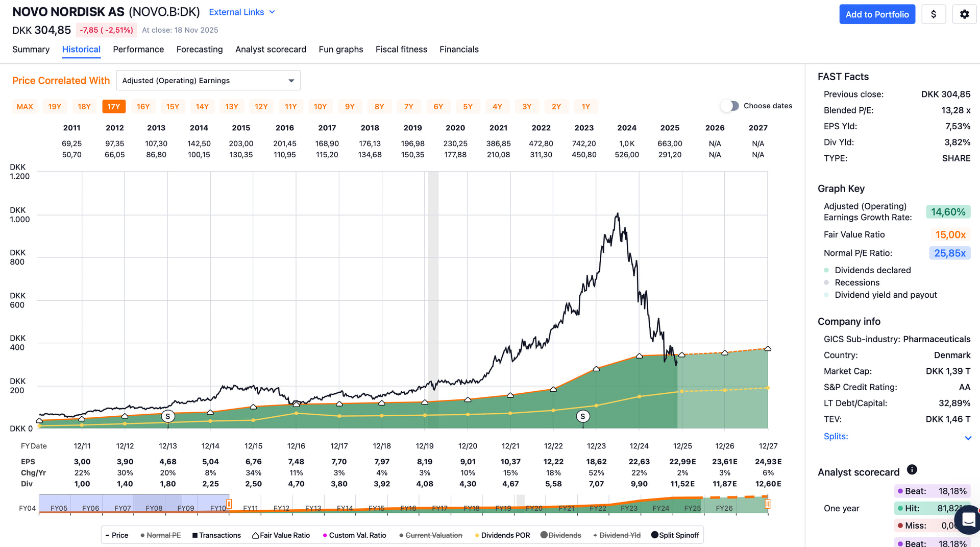Expand the External Links menu

tap(242, 12)
